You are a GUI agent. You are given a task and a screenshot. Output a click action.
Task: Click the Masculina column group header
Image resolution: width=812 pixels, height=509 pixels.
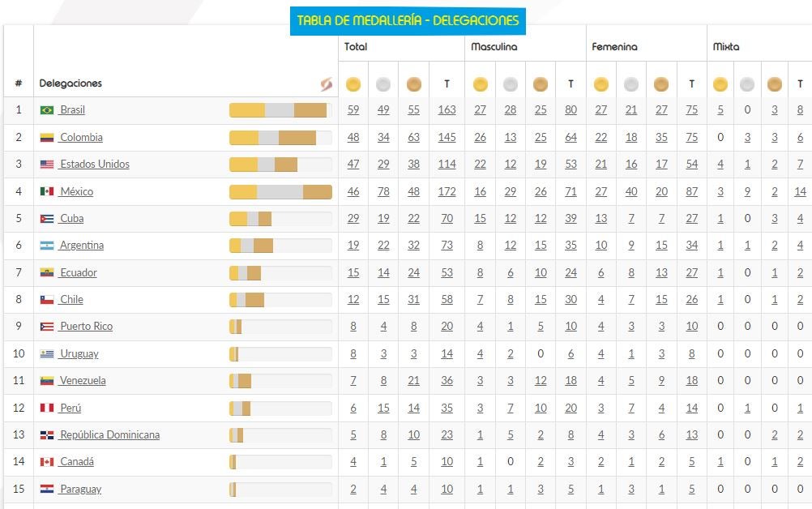[x=493, y=47]
